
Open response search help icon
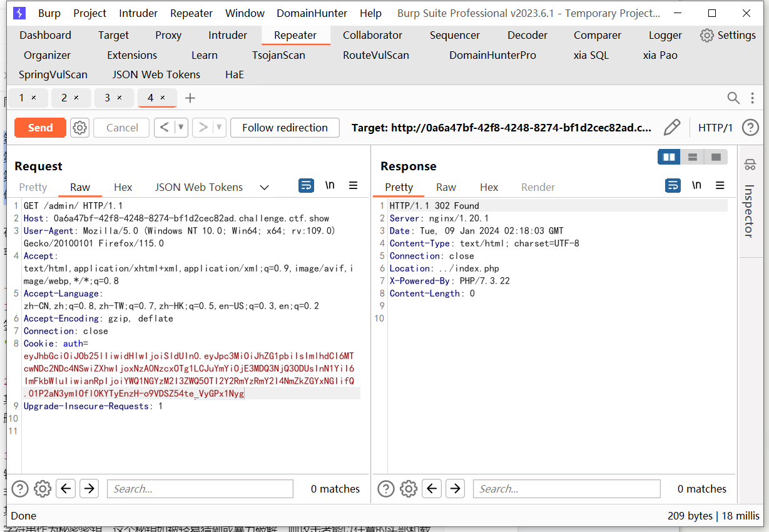(x=386, y=489)
